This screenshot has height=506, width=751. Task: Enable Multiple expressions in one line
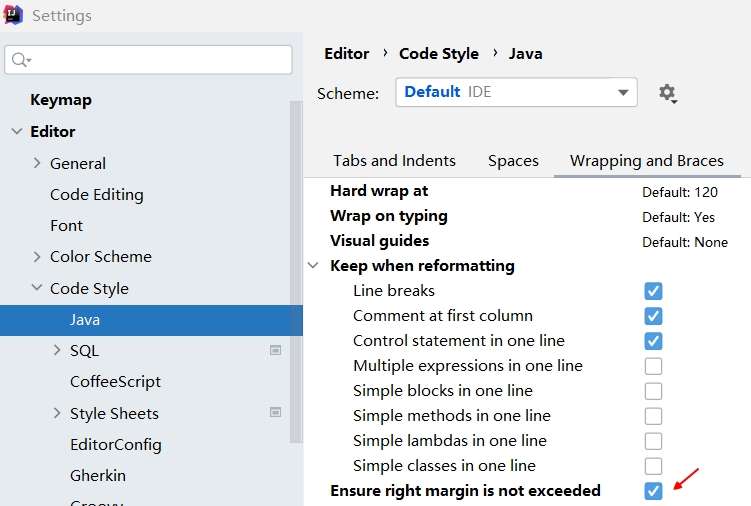pos(653,366)
